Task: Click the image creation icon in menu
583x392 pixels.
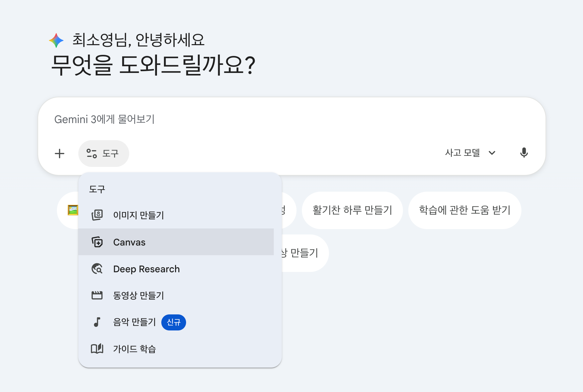Action: [97, 215]
